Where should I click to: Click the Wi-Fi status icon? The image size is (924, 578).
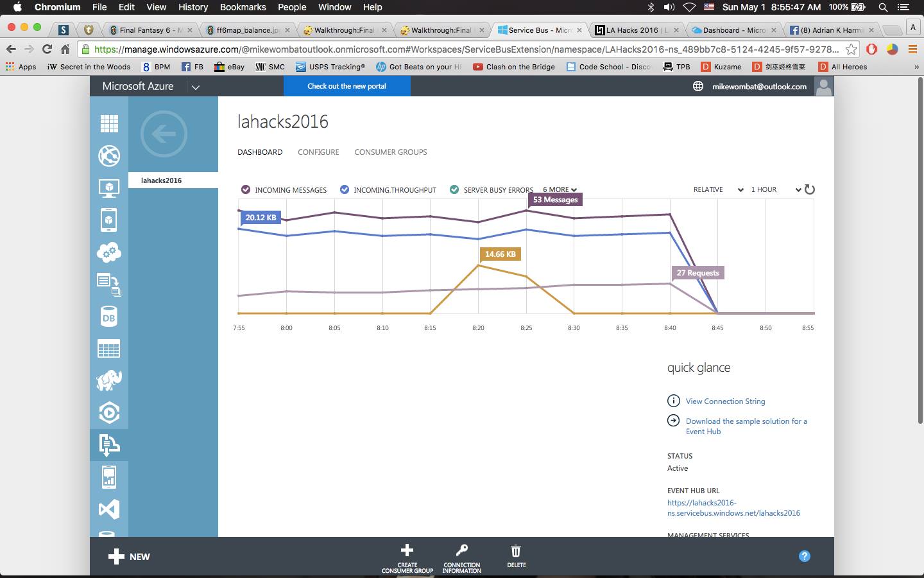pos(689,7)
